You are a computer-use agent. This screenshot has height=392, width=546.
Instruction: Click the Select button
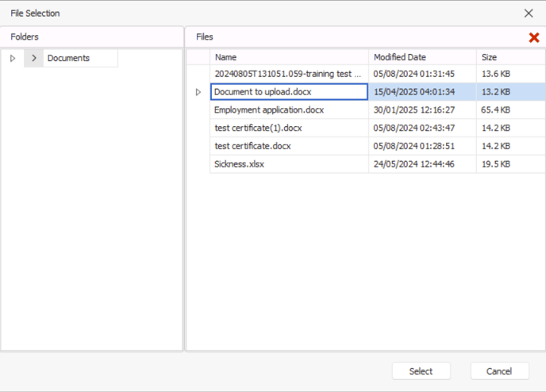click(x=421, y=371)
